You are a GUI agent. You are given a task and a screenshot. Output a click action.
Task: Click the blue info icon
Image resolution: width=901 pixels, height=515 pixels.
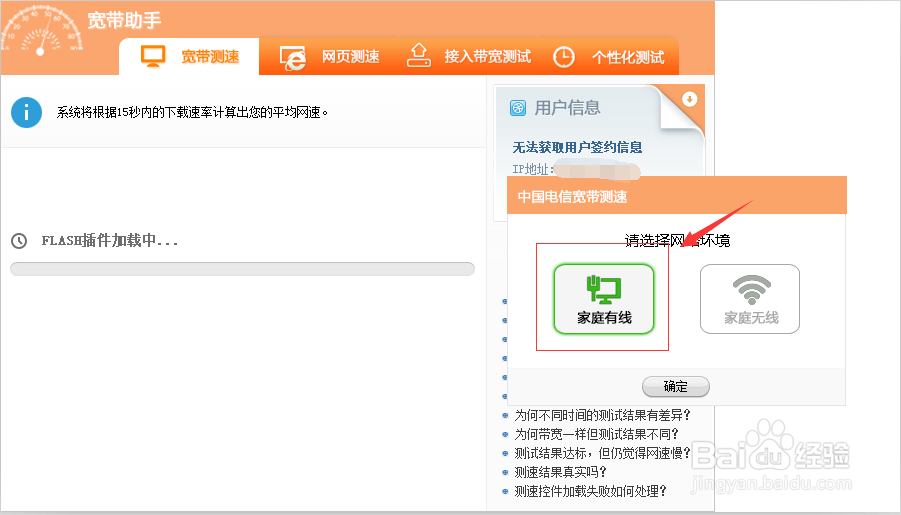(26, 112)
